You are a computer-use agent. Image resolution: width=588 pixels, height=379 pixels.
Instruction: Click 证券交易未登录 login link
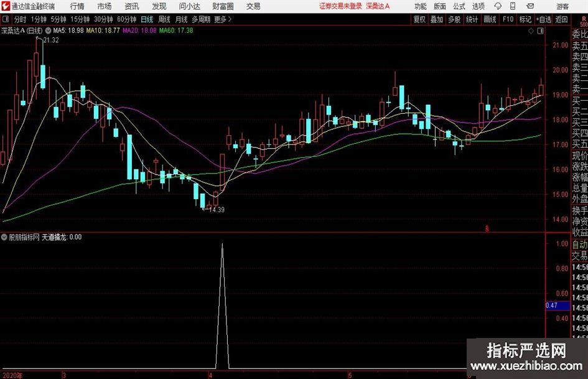pos(340,6)
